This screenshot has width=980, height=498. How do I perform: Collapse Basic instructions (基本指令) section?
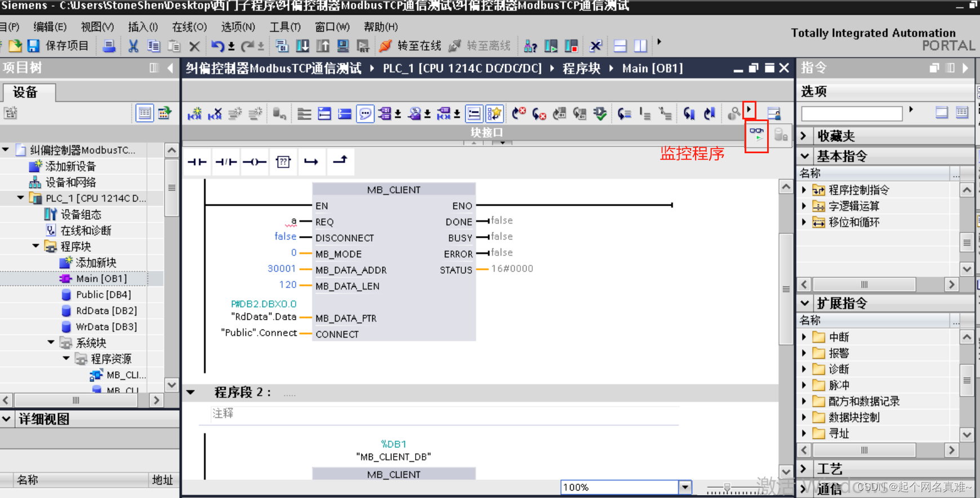click(x=805, y=156)
